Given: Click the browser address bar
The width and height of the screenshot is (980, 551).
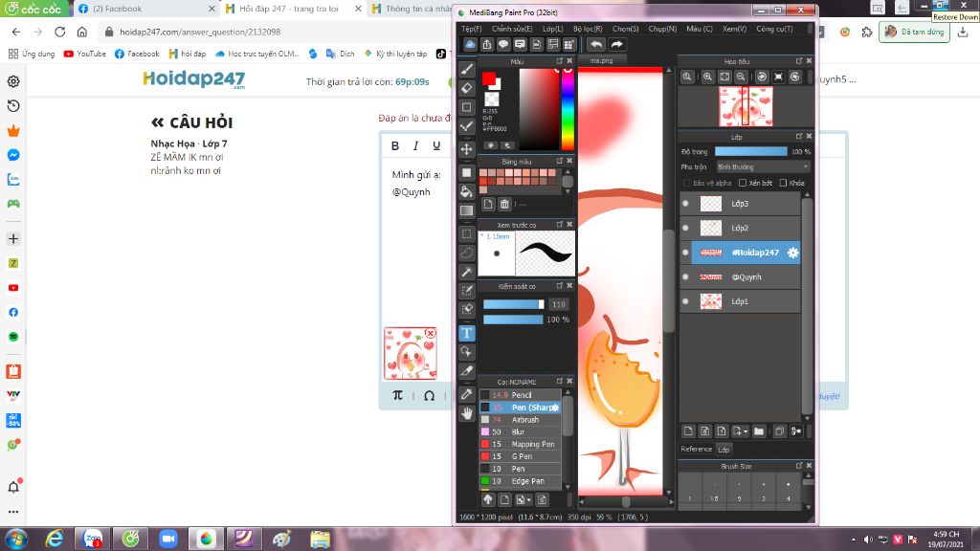Looking at the screenshot, I should coord(275,32).
